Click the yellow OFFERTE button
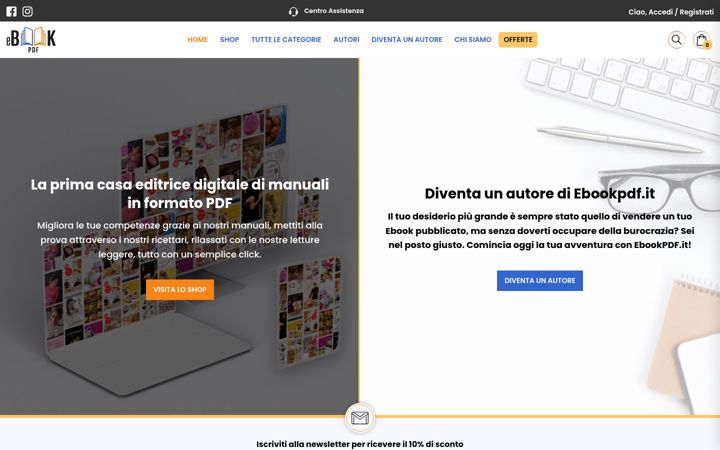This screenshot has height=450, width=720. 518,39
